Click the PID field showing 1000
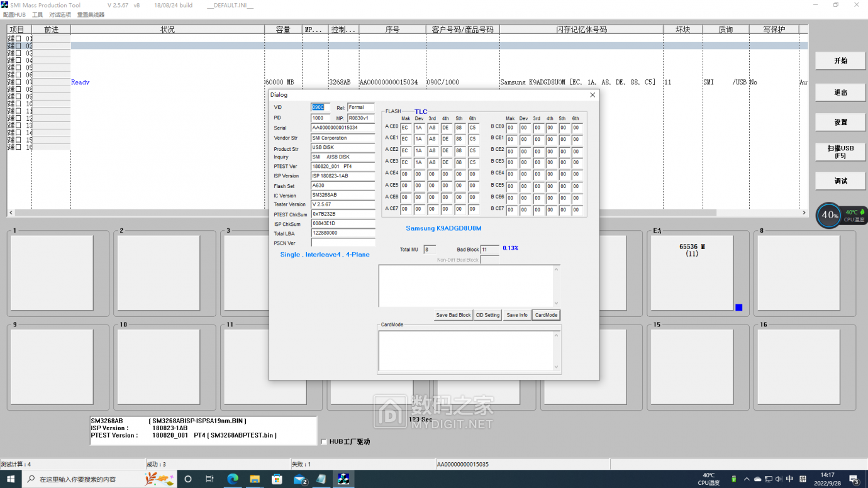The height and width of the screenshot is (488, 868). (320, 118)
